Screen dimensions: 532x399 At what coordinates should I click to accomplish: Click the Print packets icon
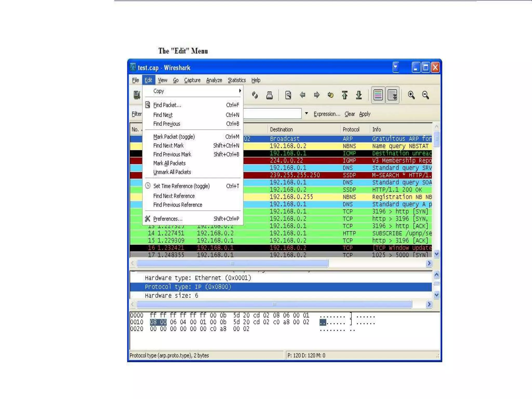(x=269, y=95)
